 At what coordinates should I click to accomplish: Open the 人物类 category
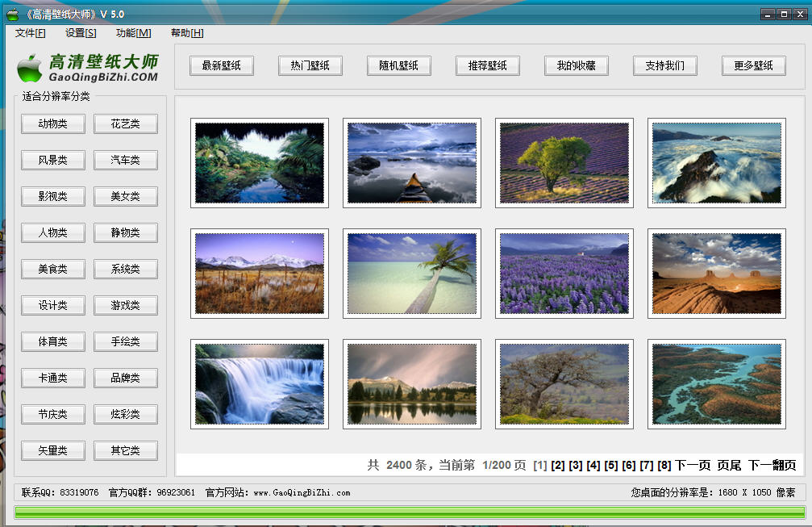53,232
